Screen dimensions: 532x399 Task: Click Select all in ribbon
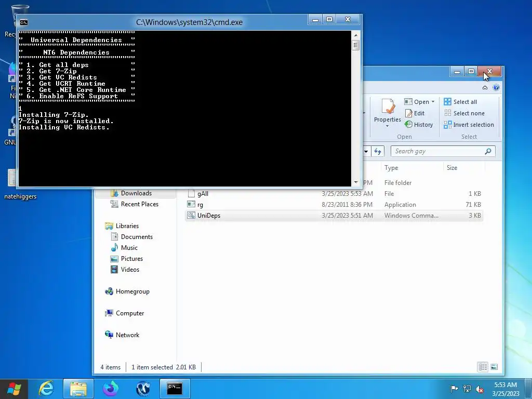click(460, 102)
